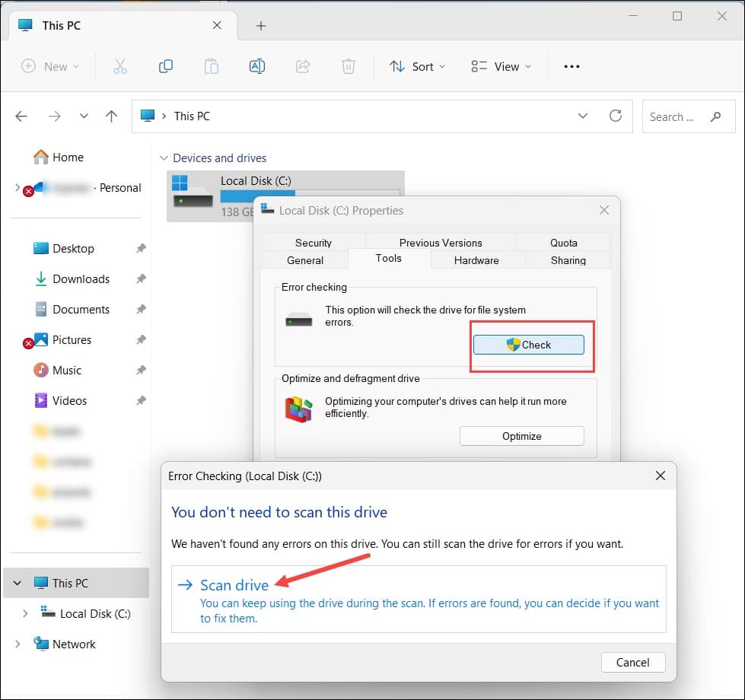Viewport: 745px width, 700px height.
Task: Click the Check button for error checking
Action: [528, 345]
